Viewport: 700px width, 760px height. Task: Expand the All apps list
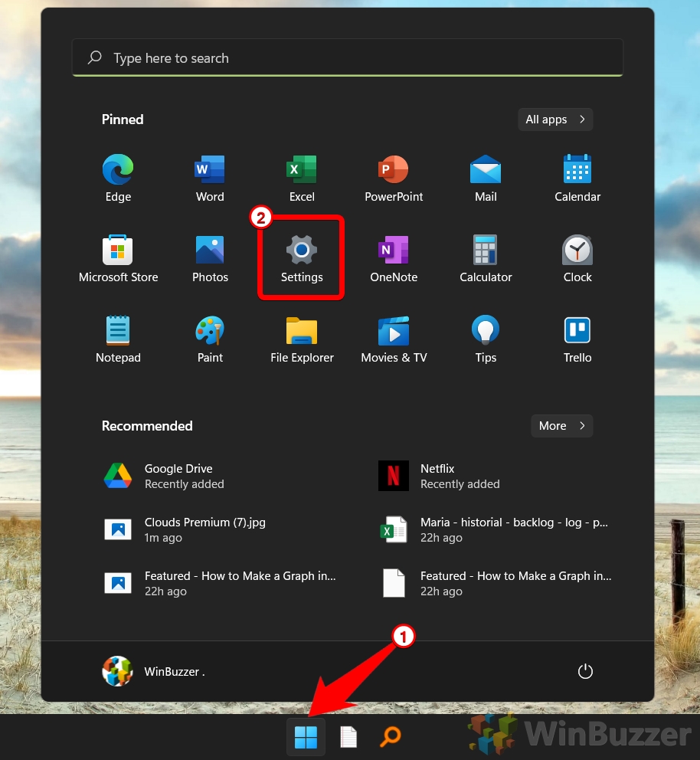(x=555, y=120)
